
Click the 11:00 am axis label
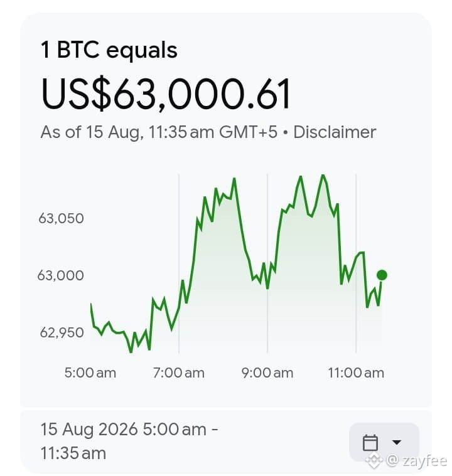tap(356, 373)
